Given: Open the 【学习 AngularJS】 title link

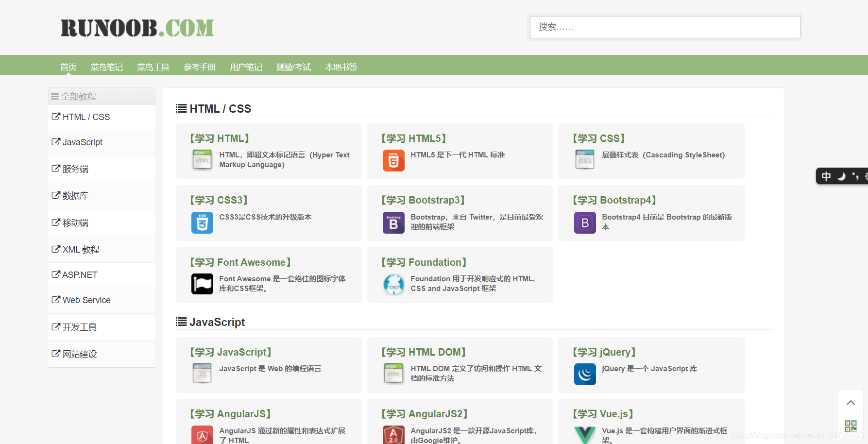Looking at the screenshot, I should 230,414.
